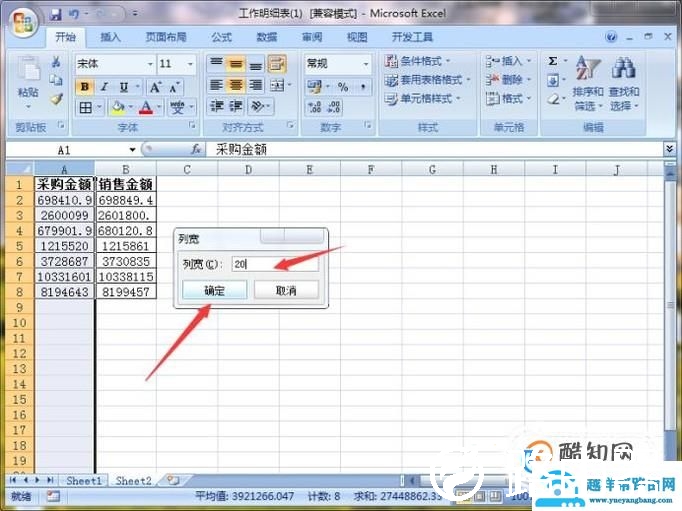Image resolution: width=682 pixels, height=511 pixels.
Task: Apply comma style
Action: click(x=363, y=87)
